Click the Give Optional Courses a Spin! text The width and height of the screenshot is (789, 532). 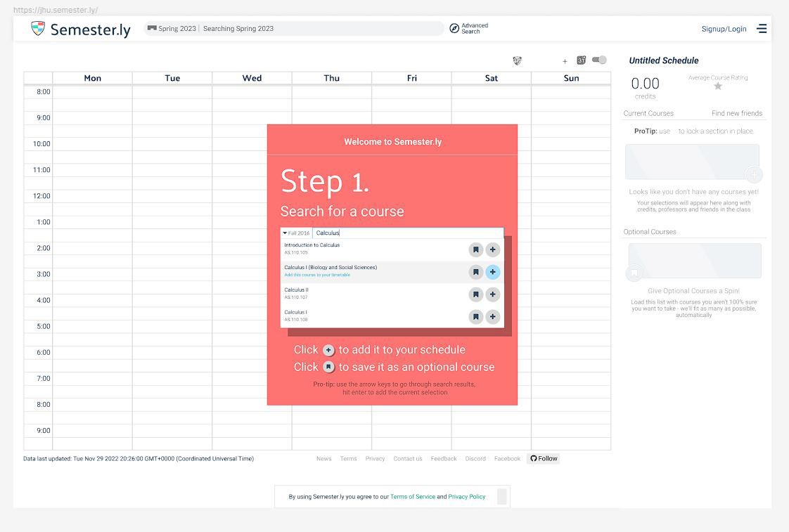(x=693, y=291)
